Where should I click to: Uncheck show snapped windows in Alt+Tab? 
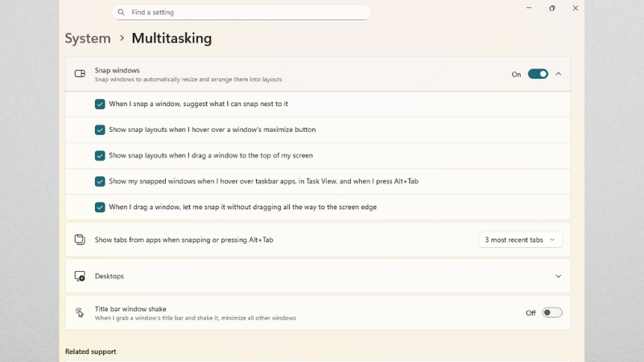pyautogui.click(x=100, y=182)
